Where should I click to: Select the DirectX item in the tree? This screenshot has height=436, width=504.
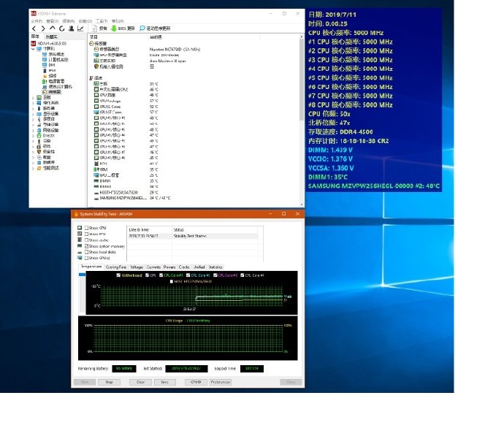coord(48,135)
